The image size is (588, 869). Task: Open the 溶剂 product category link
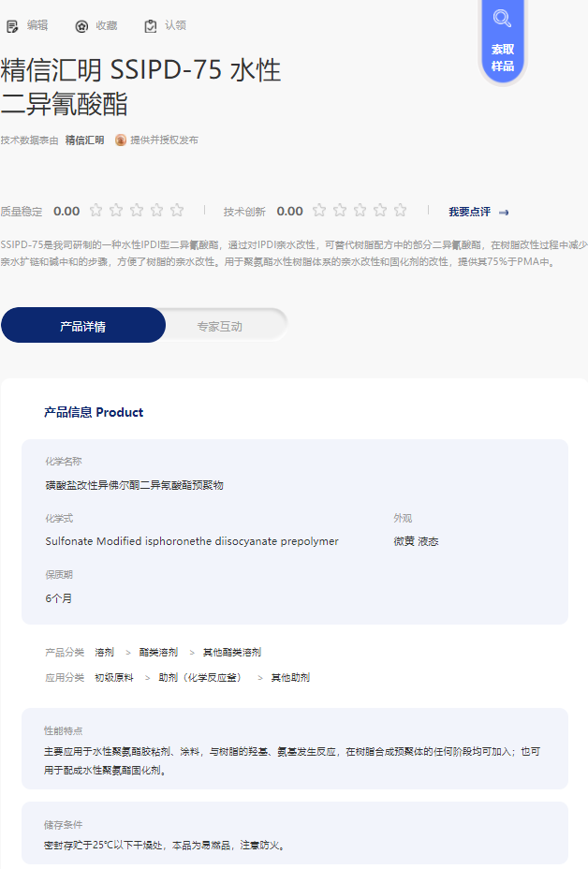pyautogui.click(x=104, y=653)
